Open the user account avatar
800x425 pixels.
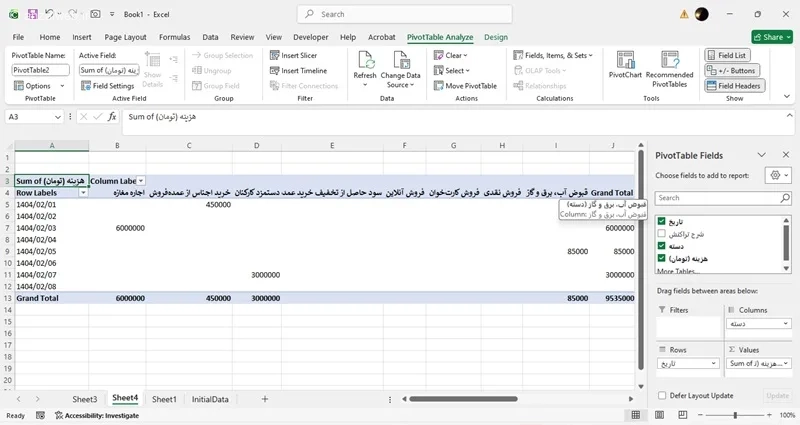[702, 14]
